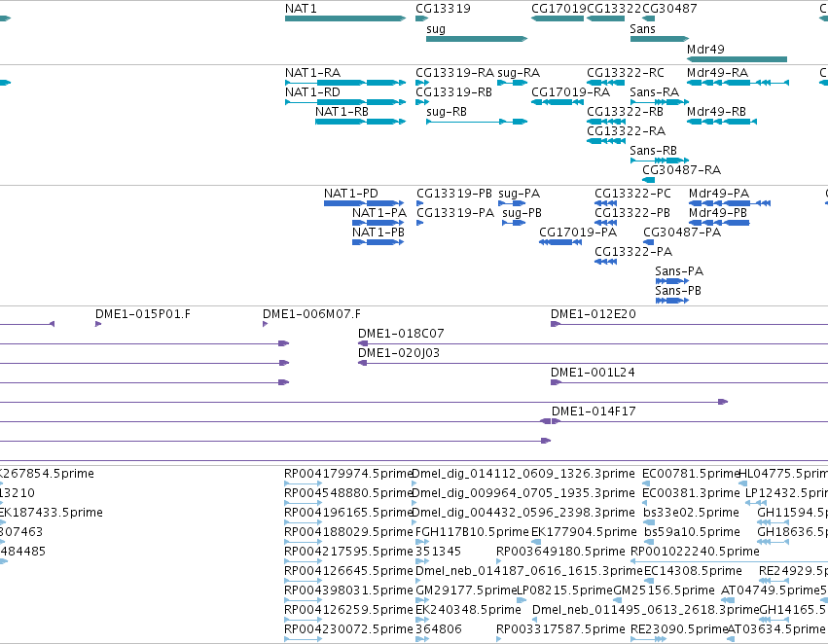The image size is (828, 644).
Task: Click the Mdr49-RA transcript
Action: click(738, 83)
